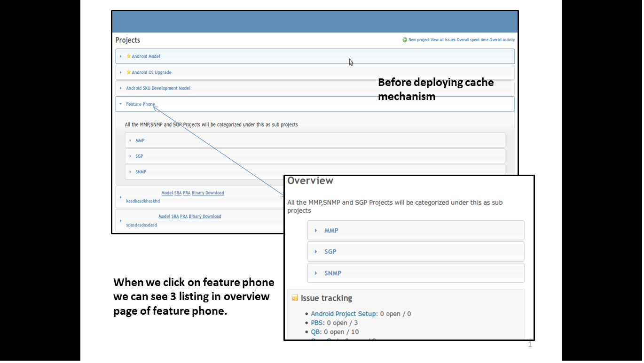Viewport: 644px width, 363px height.
Task: Open the kasdkasdkhaskhd project name
Action: pyautogui.click(x=143, y=201)
